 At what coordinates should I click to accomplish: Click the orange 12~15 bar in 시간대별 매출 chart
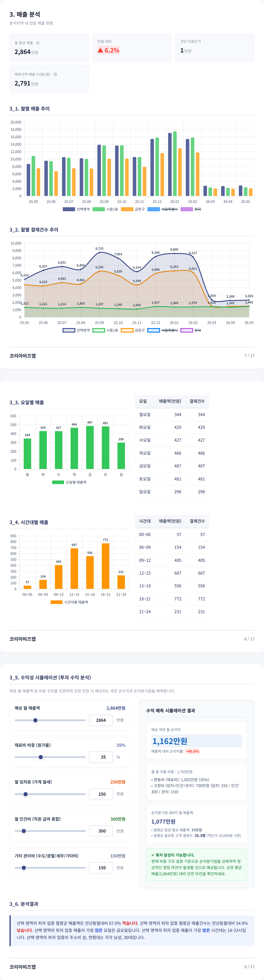point(74,569)
